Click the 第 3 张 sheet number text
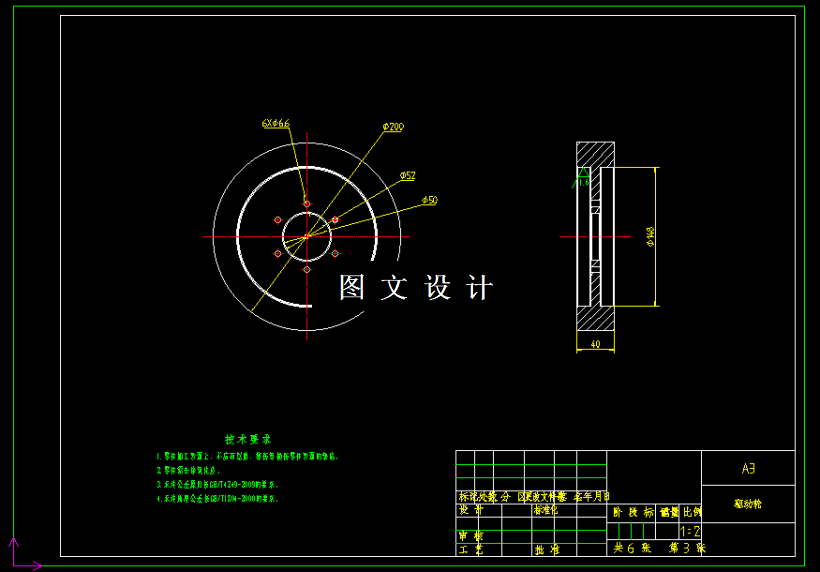 687,548
